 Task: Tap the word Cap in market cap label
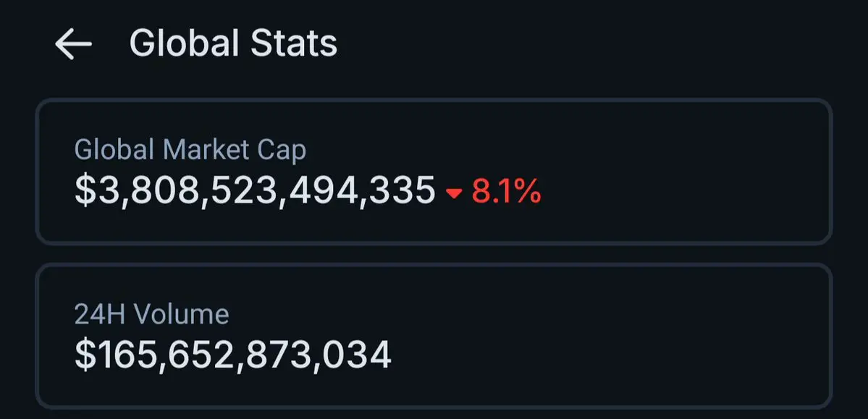[284, 151]
